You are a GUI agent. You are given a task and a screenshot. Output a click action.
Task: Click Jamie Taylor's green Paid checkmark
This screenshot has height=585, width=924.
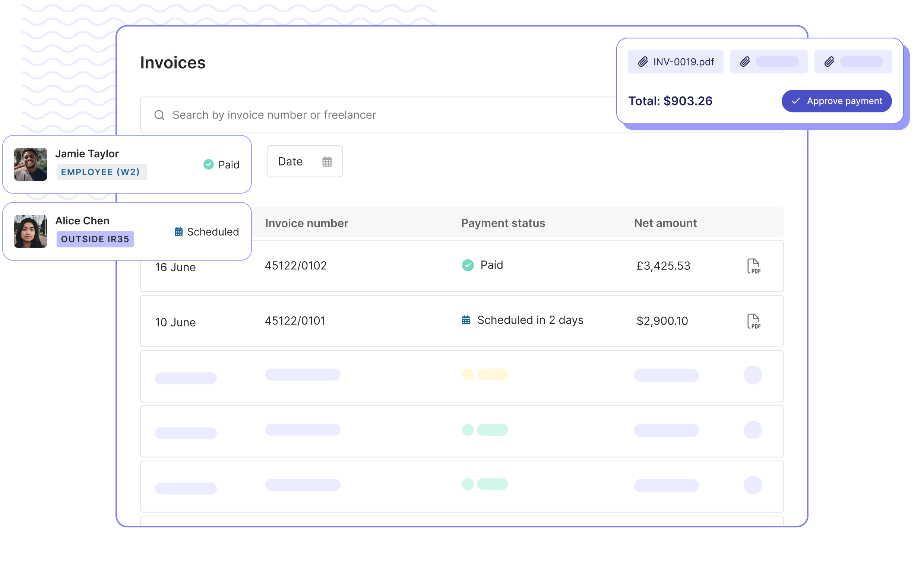pyautogui.click(x=208, y=165)
